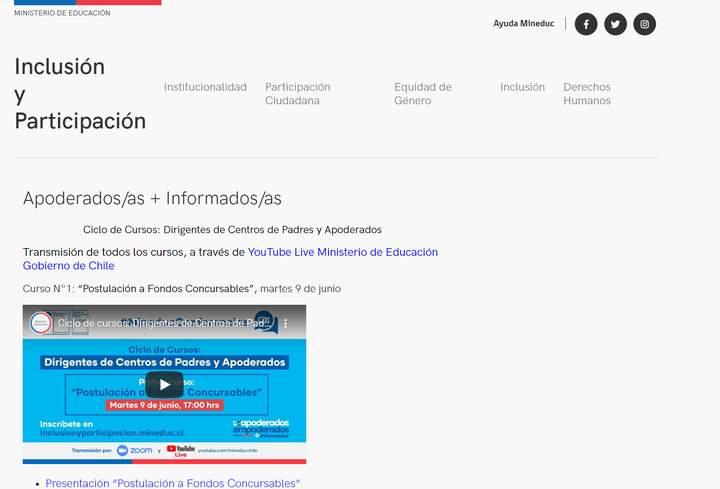The image size is (720, 489).
Task: Open the Participación Ciudadana menu
Action: (297, 94)
